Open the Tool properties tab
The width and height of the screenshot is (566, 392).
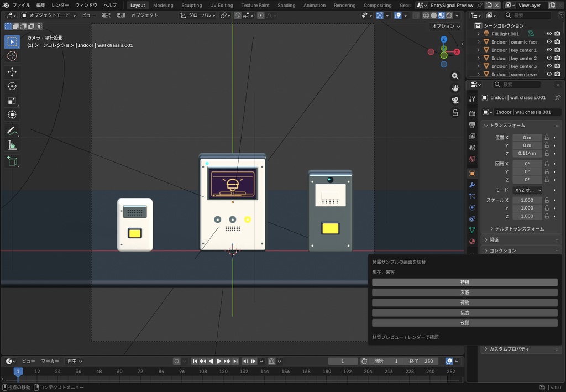pos(472,99)
